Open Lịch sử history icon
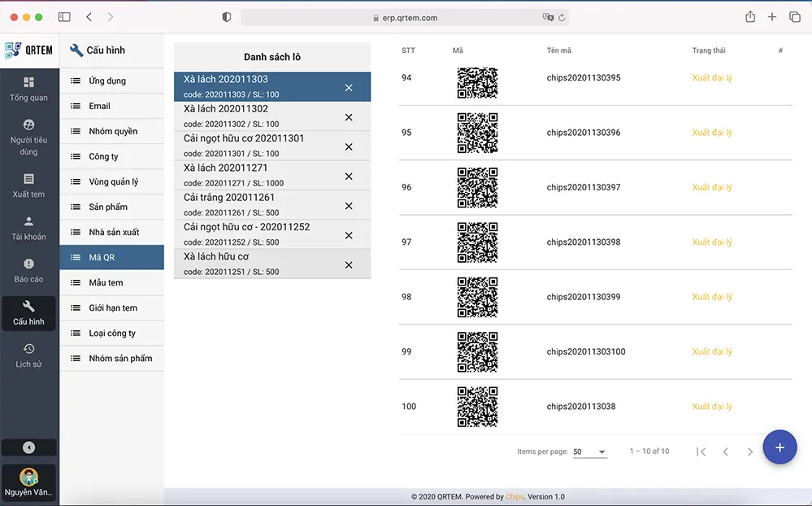This screenshot has height=506, width=812. coord(29,349)
